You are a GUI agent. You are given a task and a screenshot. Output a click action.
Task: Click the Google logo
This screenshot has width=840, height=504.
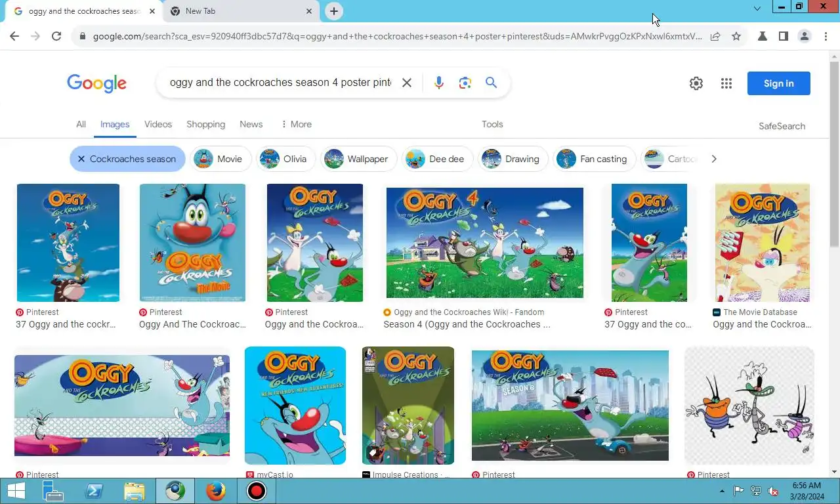pos(96,83)
